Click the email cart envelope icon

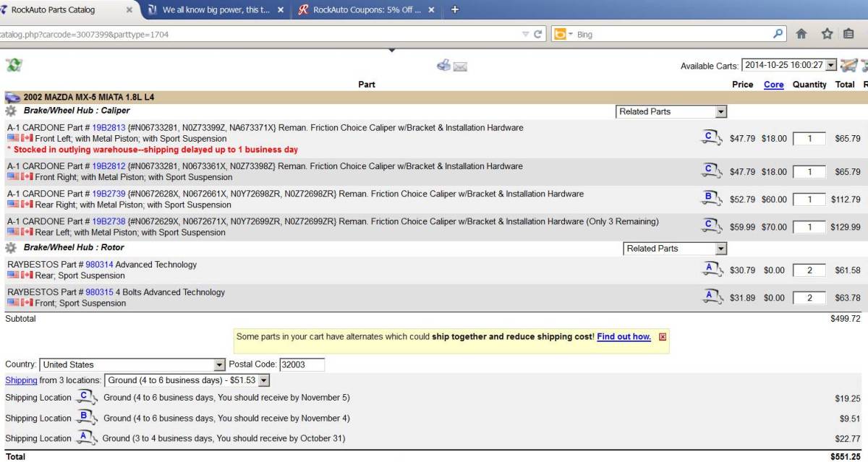[460, 67]
